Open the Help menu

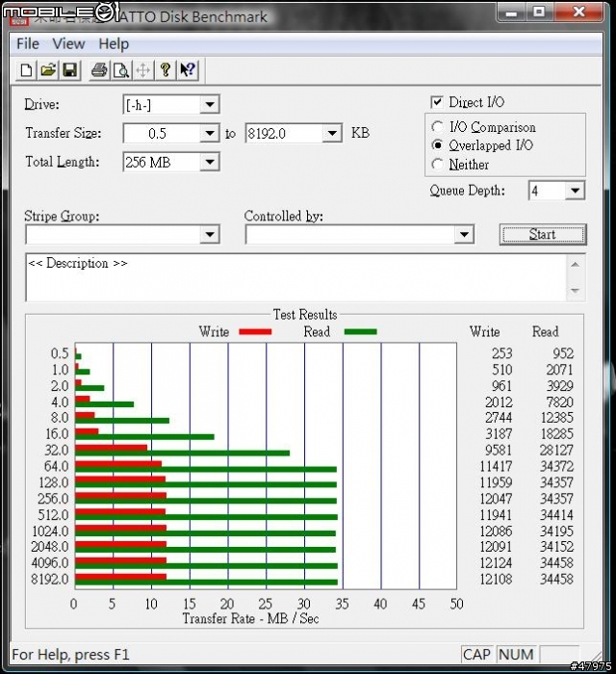pyautogui.click(x=114, y=44)
